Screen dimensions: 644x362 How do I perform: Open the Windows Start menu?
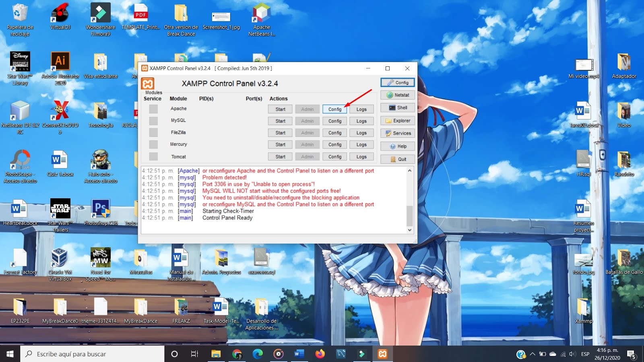point(10,354)
